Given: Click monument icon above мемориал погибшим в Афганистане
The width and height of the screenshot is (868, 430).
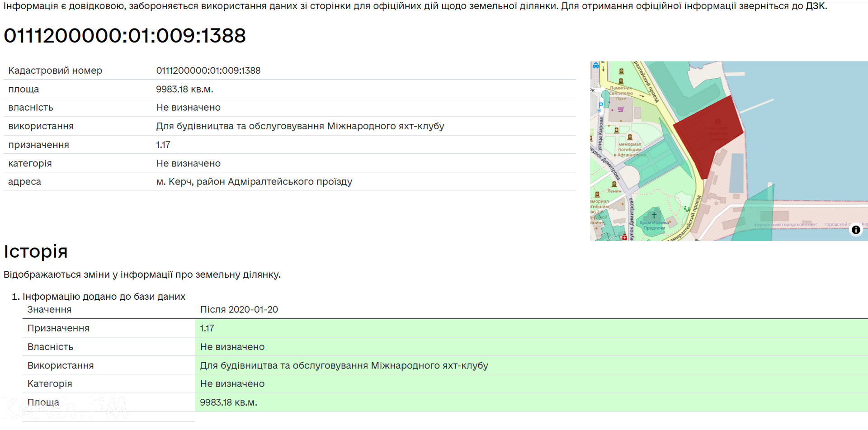Looking at the screenshot, I should pos(630,137).
